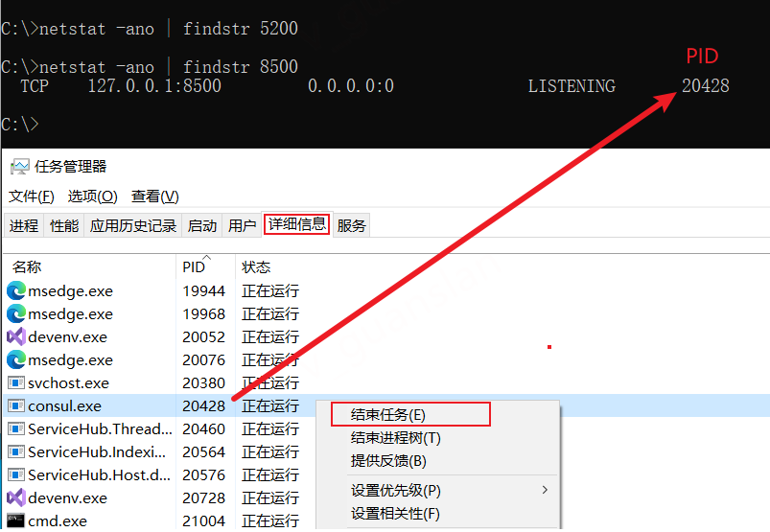Select the consul.exe process name

[65, 406]
